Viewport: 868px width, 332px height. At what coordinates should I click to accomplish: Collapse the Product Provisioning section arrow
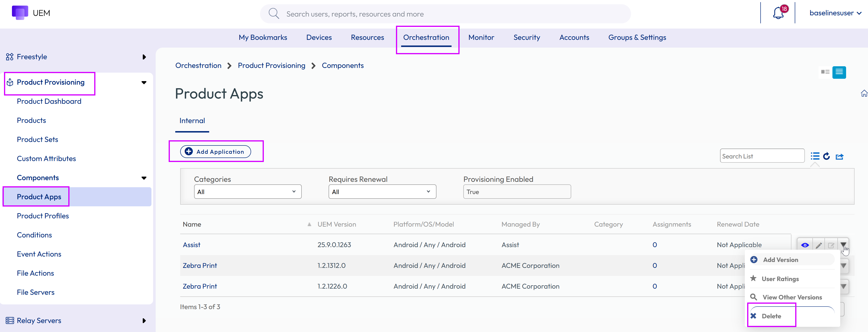point(144,82)
